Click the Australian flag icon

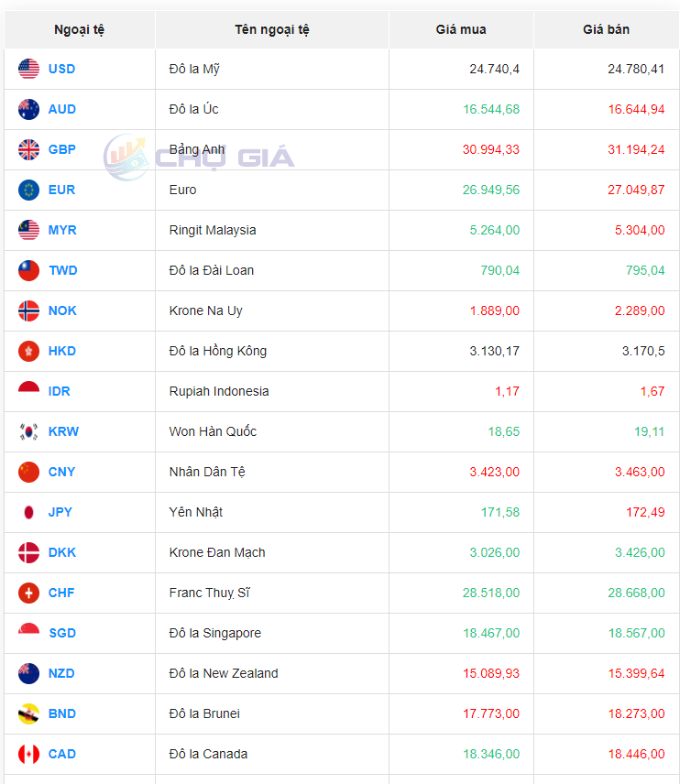tap(28, 109)
